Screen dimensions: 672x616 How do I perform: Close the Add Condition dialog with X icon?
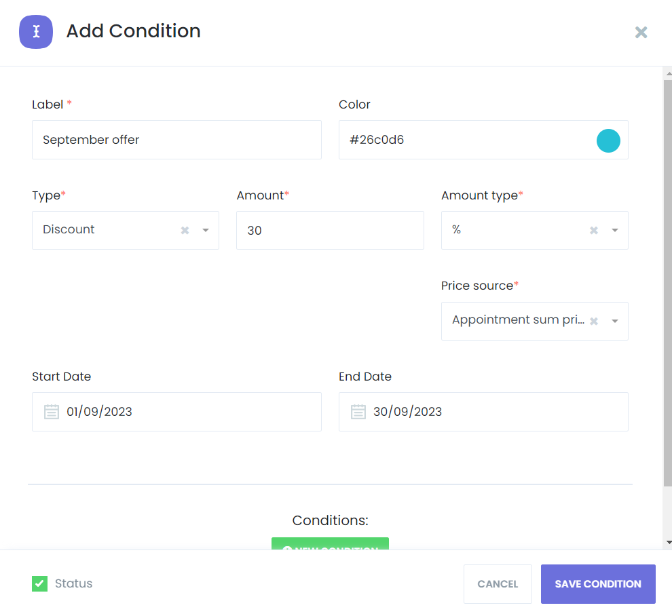[x=641, y=32]
